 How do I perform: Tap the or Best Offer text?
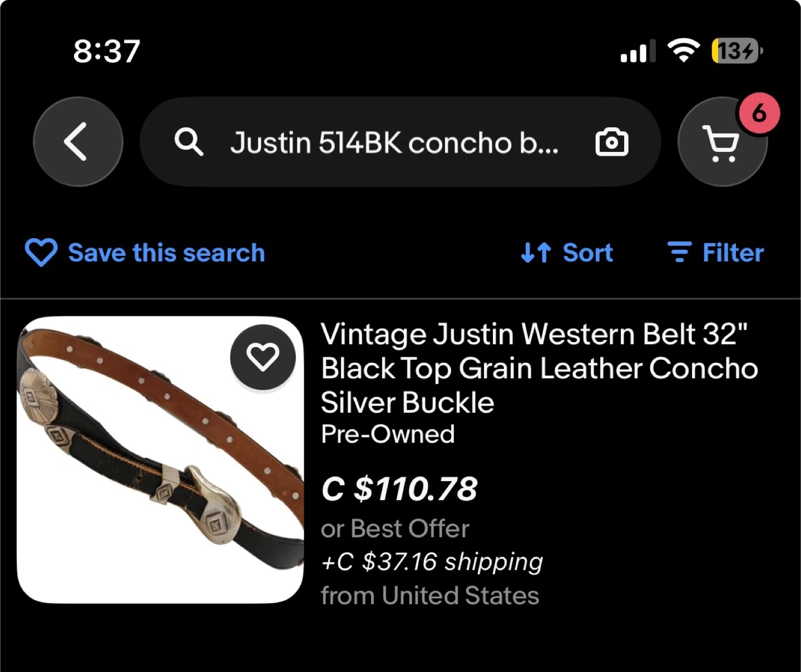pos(395,528)
